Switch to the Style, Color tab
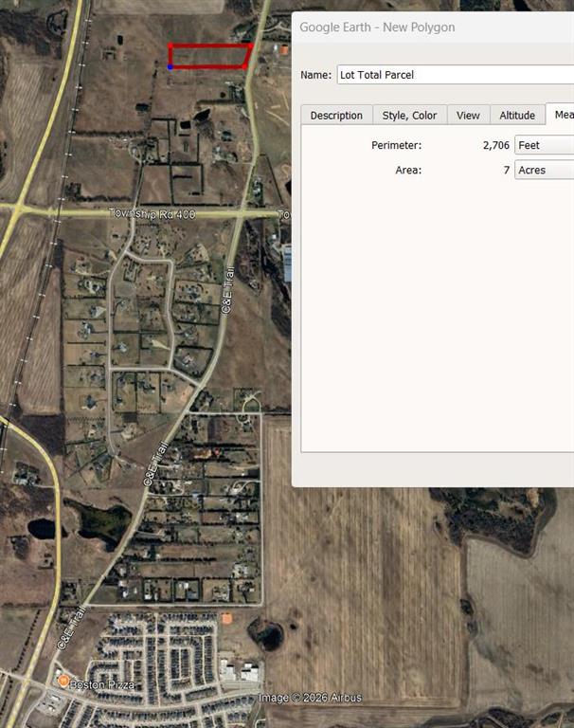 pyautogui.click(x=409, y=115)
